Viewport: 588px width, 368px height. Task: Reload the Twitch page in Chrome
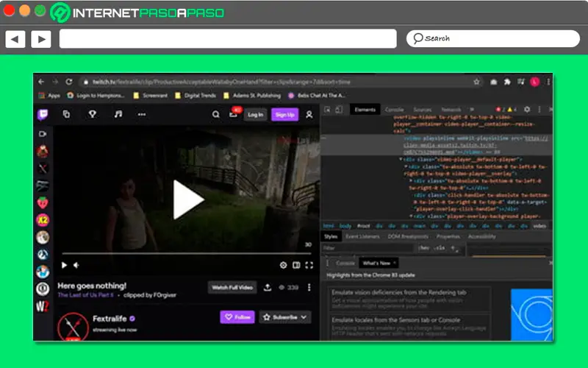pos(68,82)
